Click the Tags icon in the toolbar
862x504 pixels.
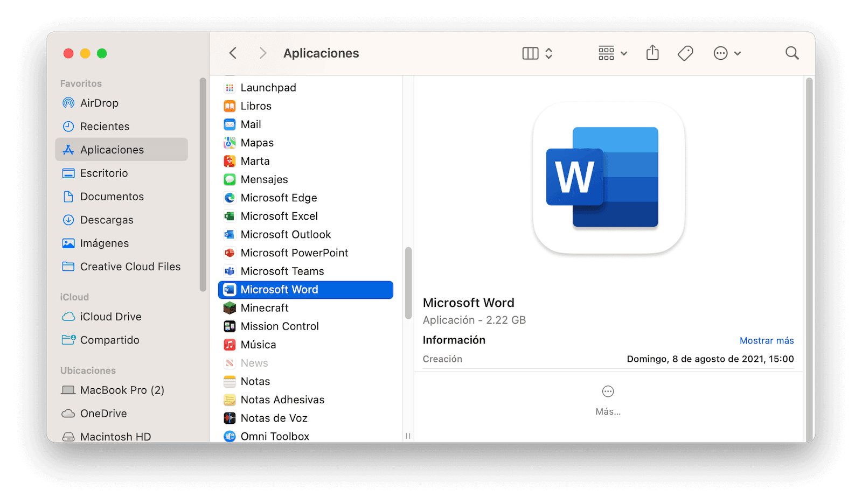pos(685,53)
